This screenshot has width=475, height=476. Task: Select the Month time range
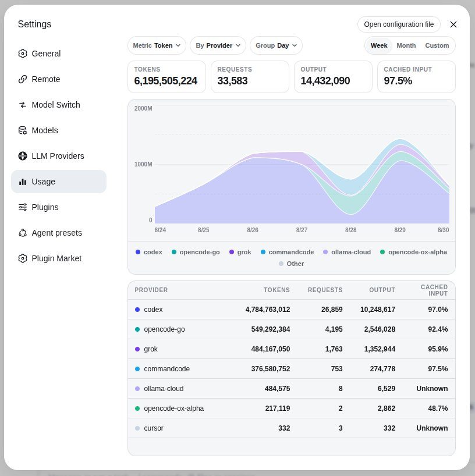[x=406, y=45]
